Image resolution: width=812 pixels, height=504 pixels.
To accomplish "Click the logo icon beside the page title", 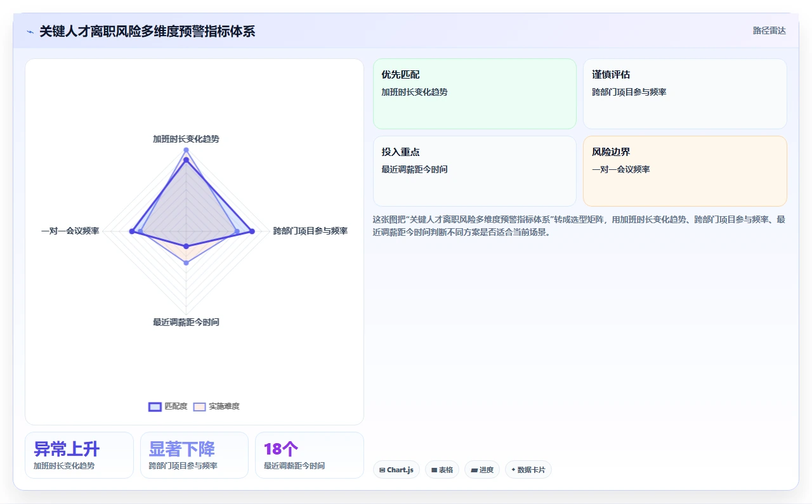I will (x=30, y=32).
